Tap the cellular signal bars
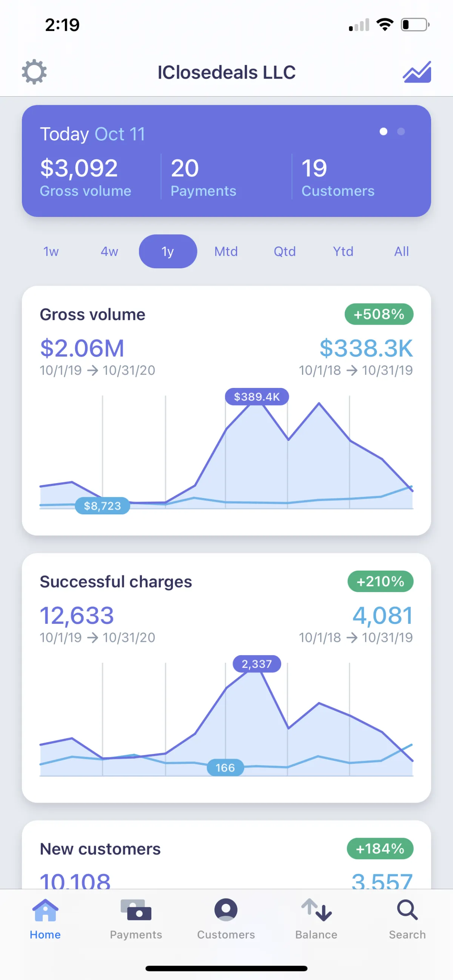The height and width of the screenshot is (980, 453). tap(359, 25)
